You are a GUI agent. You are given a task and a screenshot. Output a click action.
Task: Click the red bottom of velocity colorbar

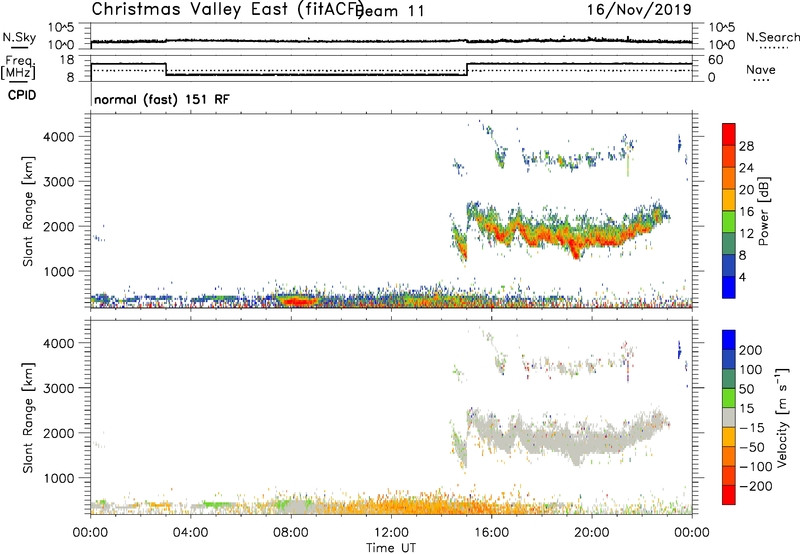729,495
